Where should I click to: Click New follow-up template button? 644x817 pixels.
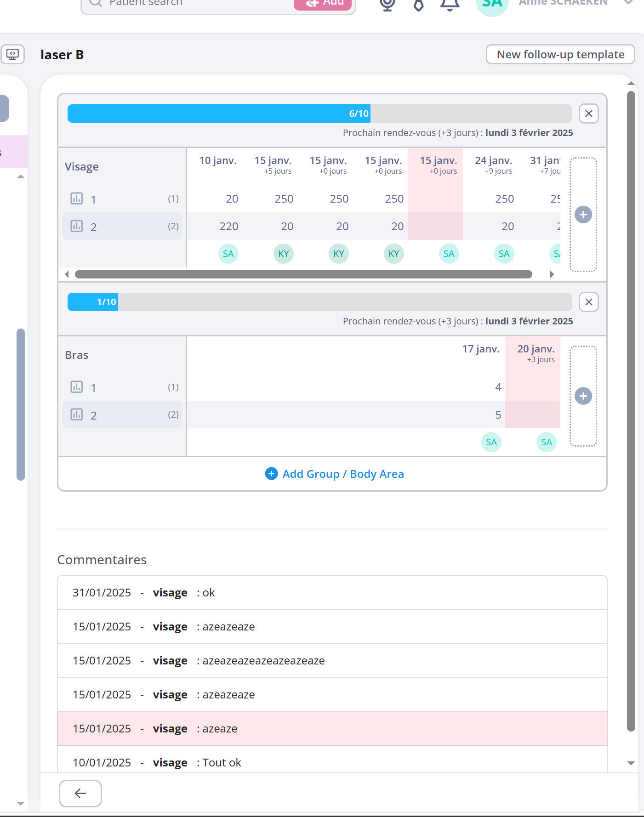[x=560, y=55]
